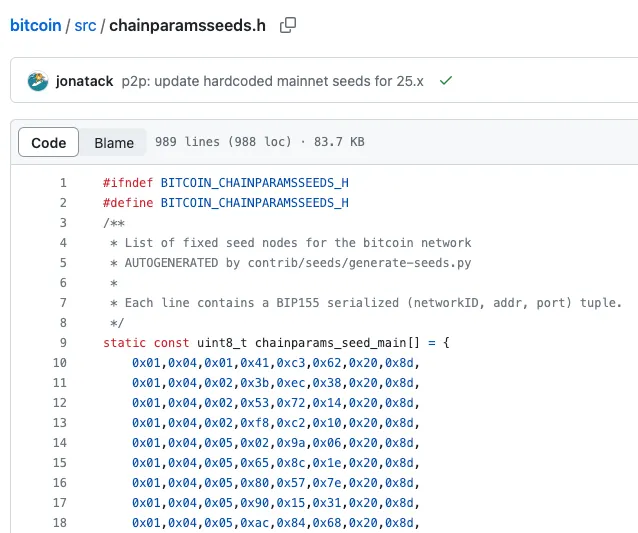Select line number 10
Viewport: 638px width, 533px height.
60,363
